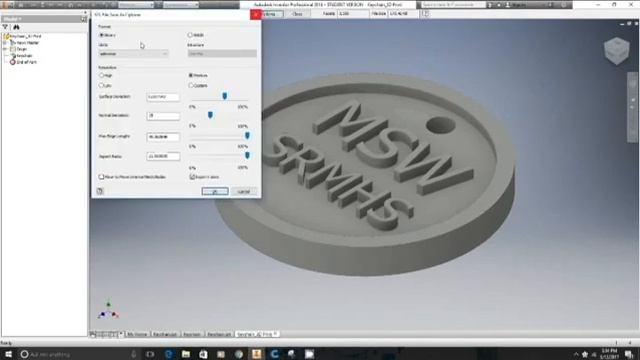This screenshot has width=640, height=360.
Task: Open File Explorer from the taskbar
Action: 186,354
